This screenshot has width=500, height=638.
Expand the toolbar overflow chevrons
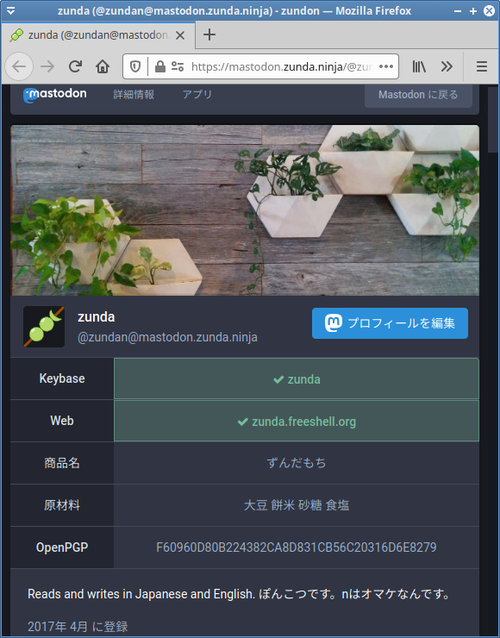[x=447, y=66]
